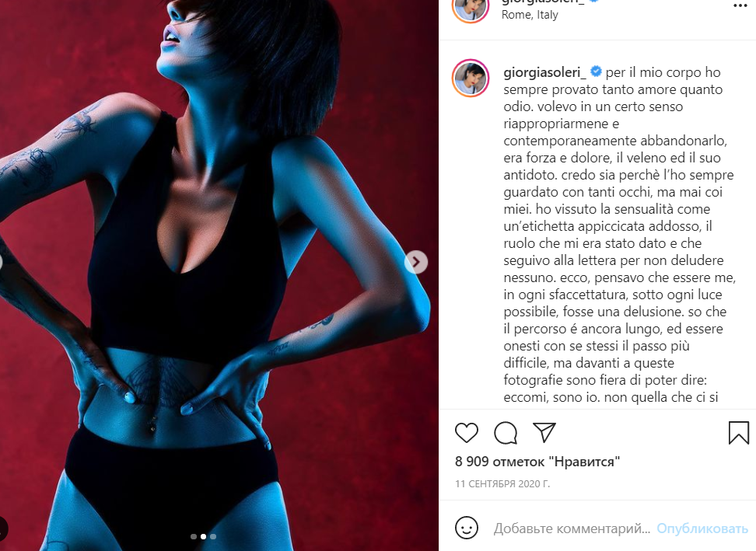Save post with bookmark icon
Viewport: 756px width, 551px height.
pyautogui.click(x=738, y=433)
